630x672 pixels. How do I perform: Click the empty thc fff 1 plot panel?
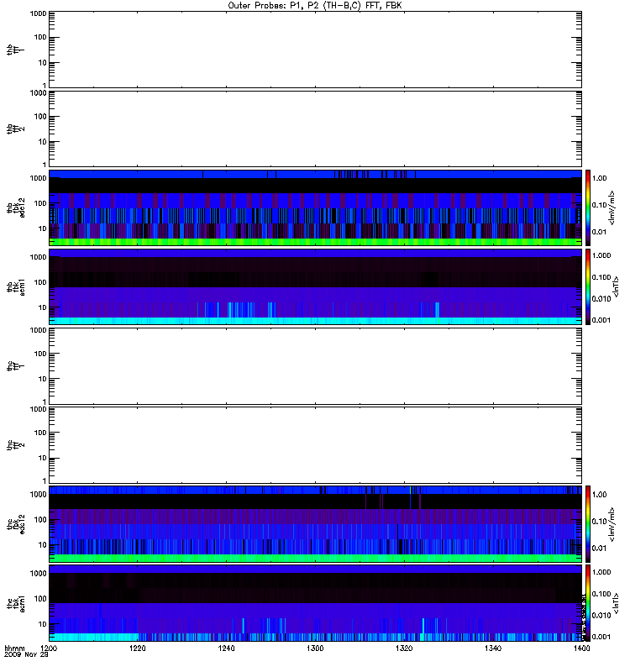pyautogui.click(x=315, y=366)
